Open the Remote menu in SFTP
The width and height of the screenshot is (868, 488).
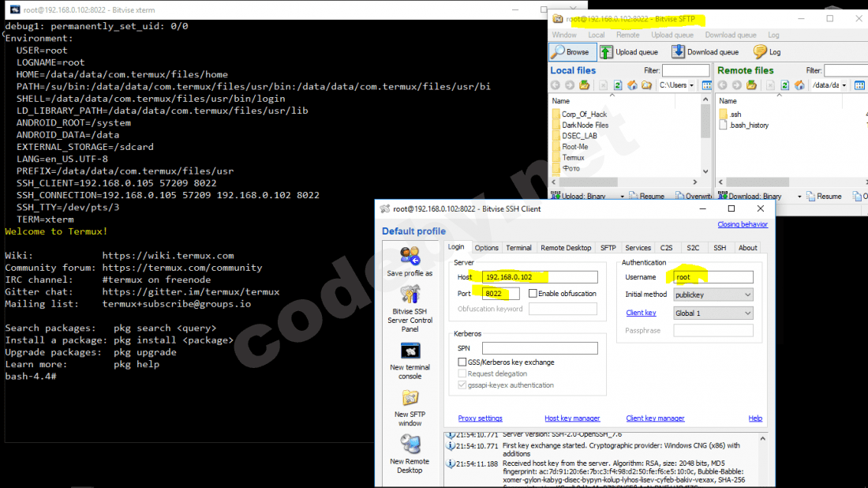click(x=628, y=35)
